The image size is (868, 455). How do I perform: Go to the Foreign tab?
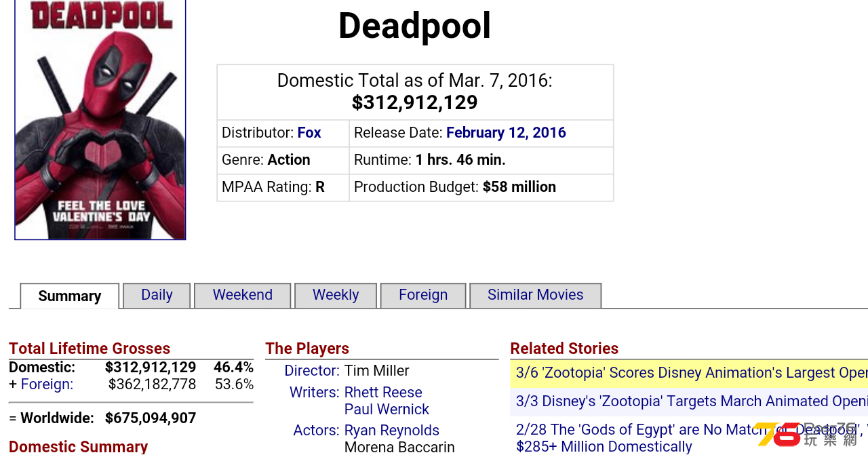point(423,295)
